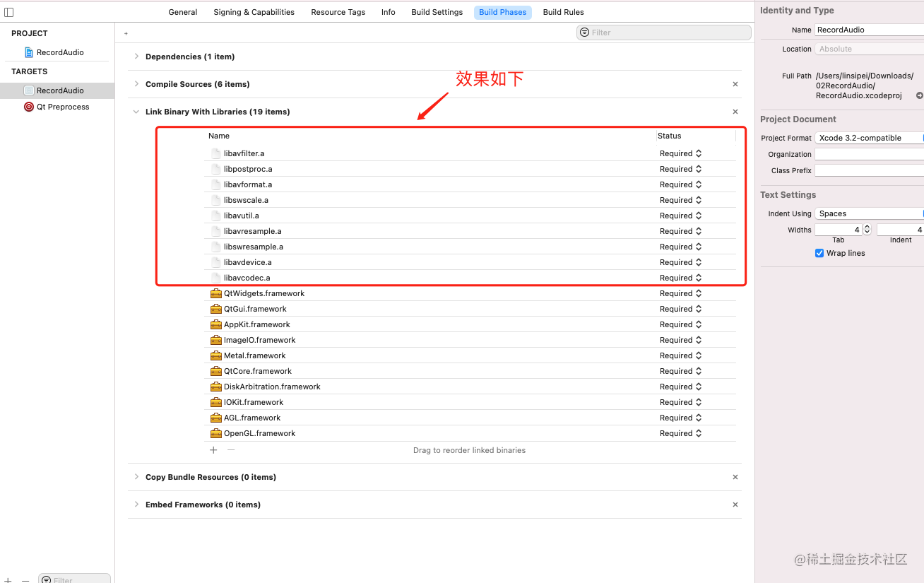
Task: Select the Build Phases tab
Action: pyautogui.click(x=503, y=12)
